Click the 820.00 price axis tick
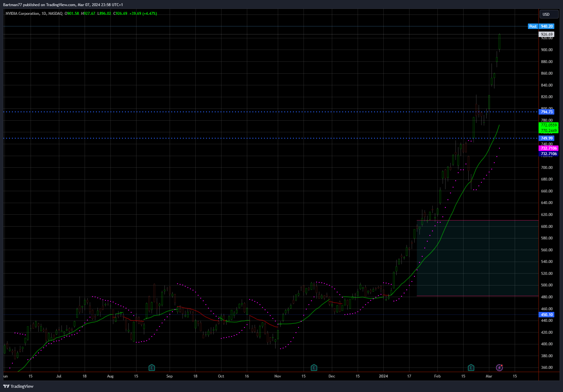The image size is (563, 392). tap(547, 97)
